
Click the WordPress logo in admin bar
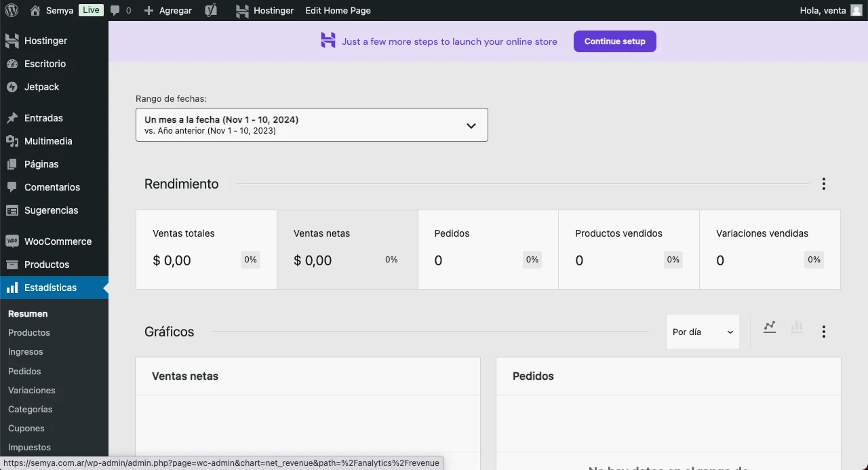tap(11, 10)
